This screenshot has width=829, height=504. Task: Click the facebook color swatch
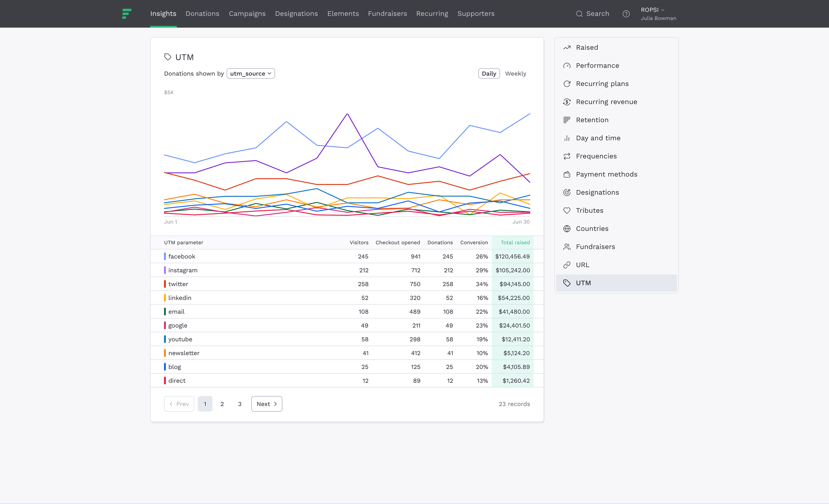165,256
